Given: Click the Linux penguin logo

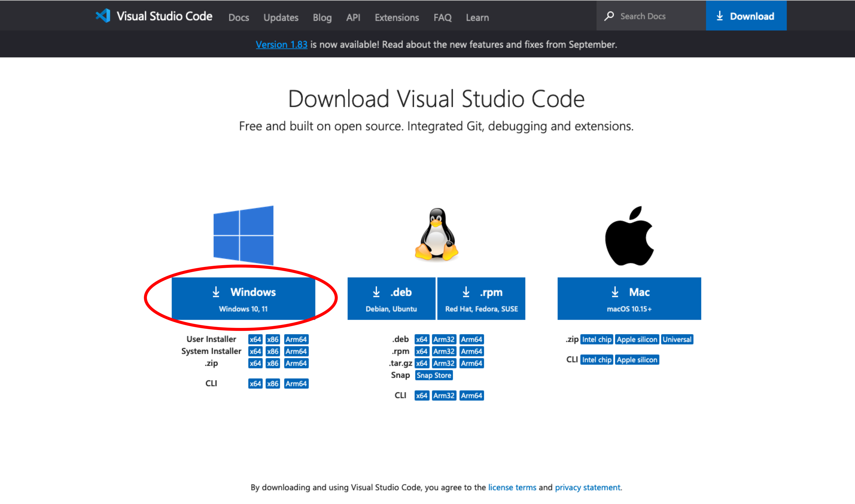Looking at the screenshot, I should 436,234.
